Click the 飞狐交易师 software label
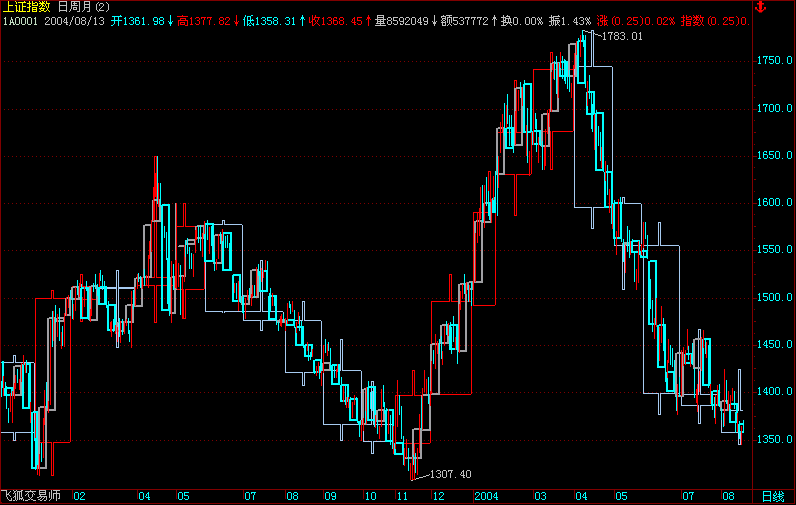Viewport: 796px width, 505px height. 30,496
